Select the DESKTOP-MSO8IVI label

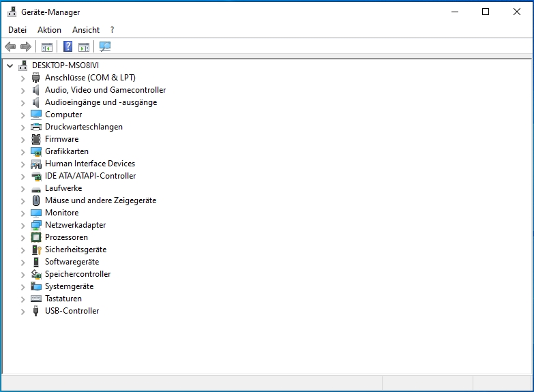[x=65, y=65]
